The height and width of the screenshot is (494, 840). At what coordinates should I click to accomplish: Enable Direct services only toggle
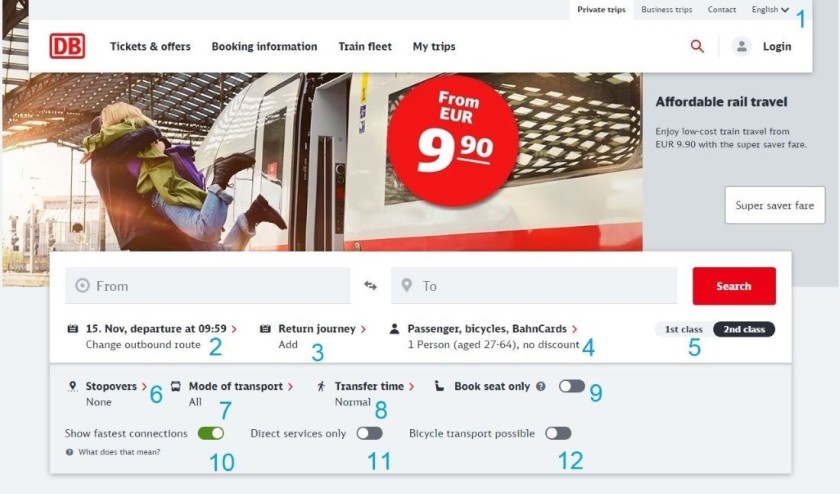pyautogui.click(x=369, y=434)
